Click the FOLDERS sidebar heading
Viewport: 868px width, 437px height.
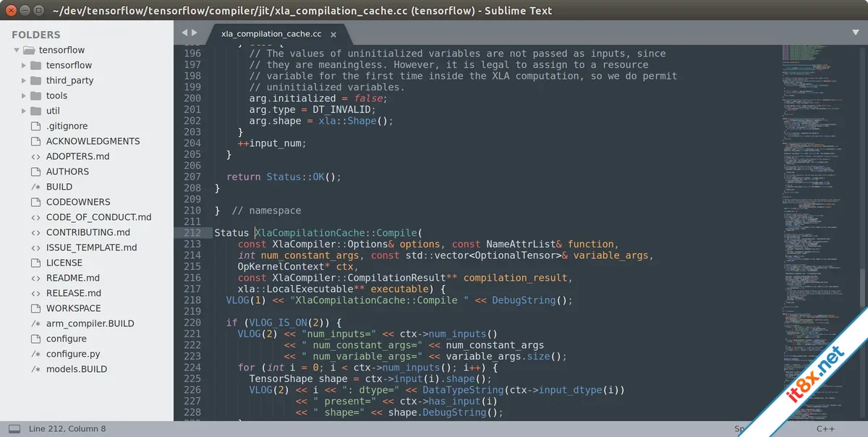[x=36, y=35]
